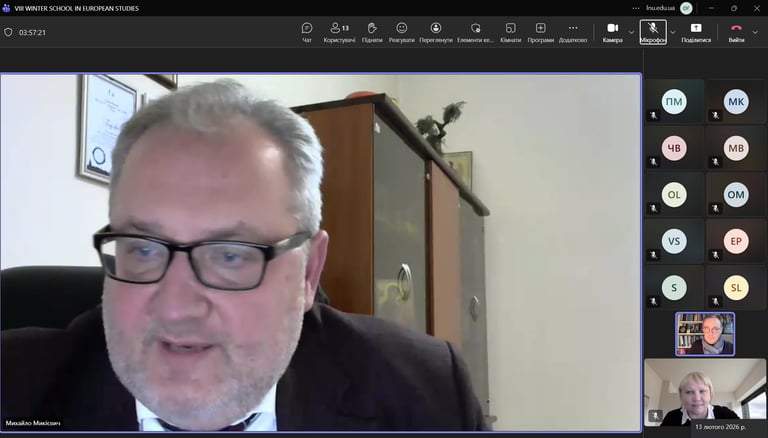Select participant avatar OL
This screenshot has height=438, width=768.
point(674,195)
